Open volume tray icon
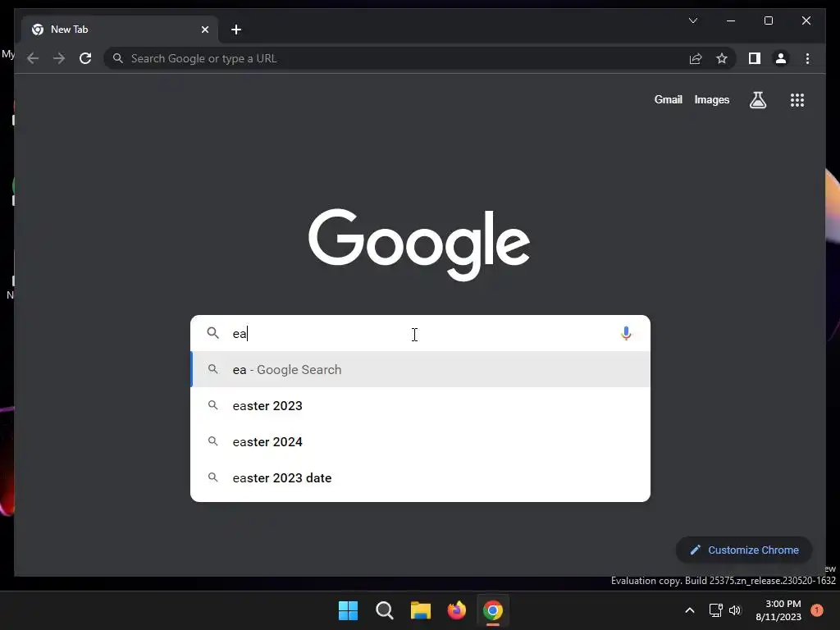This screenshot has width=840, height=630. (x=734, y=610)
